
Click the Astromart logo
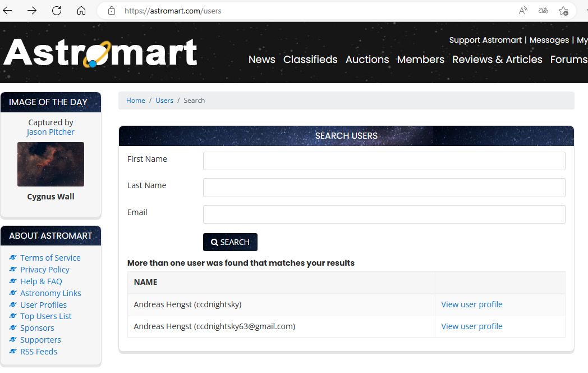pos(100,53)
